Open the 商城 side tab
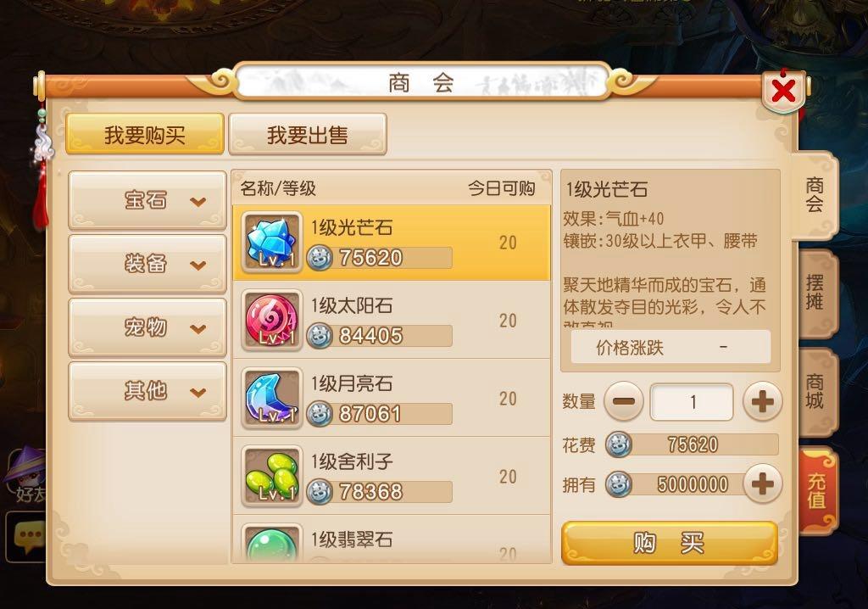 pos(816,391)
